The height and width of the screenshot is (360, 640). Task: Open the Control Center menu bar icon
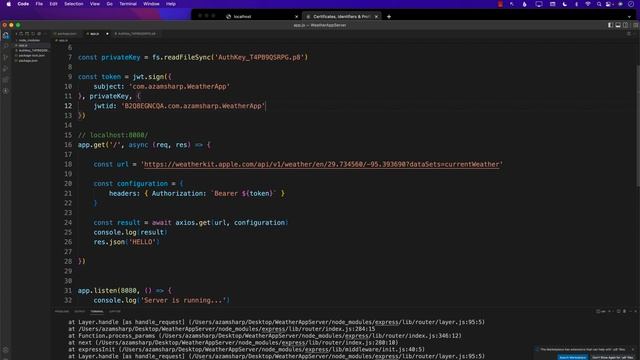pos(609,4)
